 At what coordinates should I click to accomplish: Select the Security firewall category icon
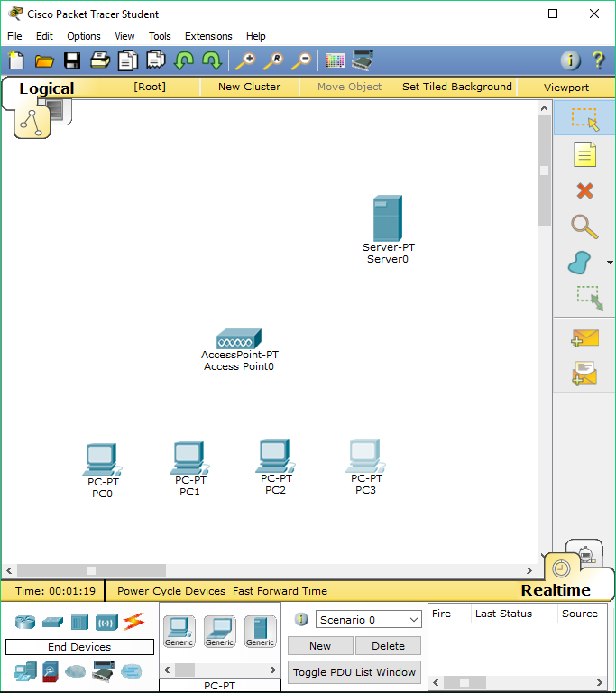coord(51,671)
